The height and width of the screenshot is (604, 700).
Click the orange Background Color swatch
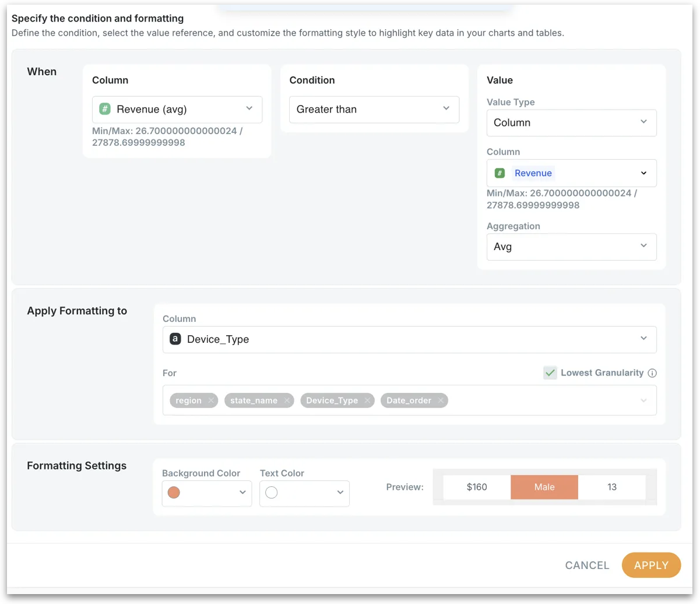174,493
